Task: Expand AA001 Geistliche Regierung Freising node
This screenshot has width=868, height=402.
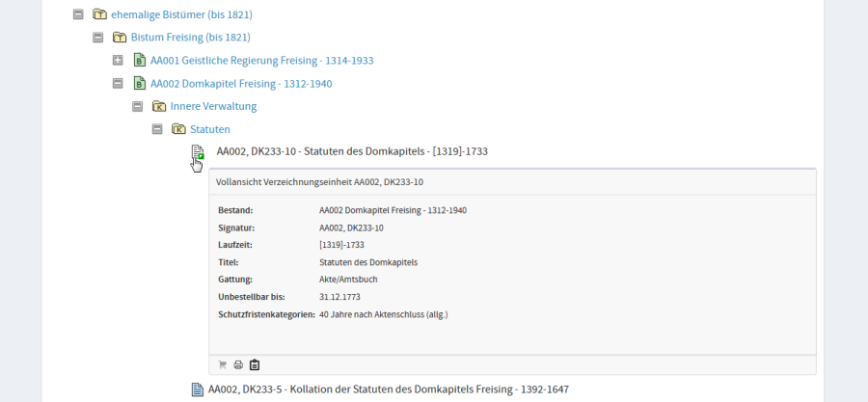Action: [x=118, y=61]
